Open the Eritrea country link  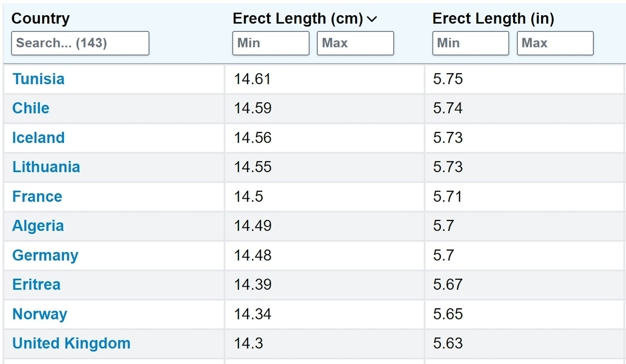coord(37,284)
